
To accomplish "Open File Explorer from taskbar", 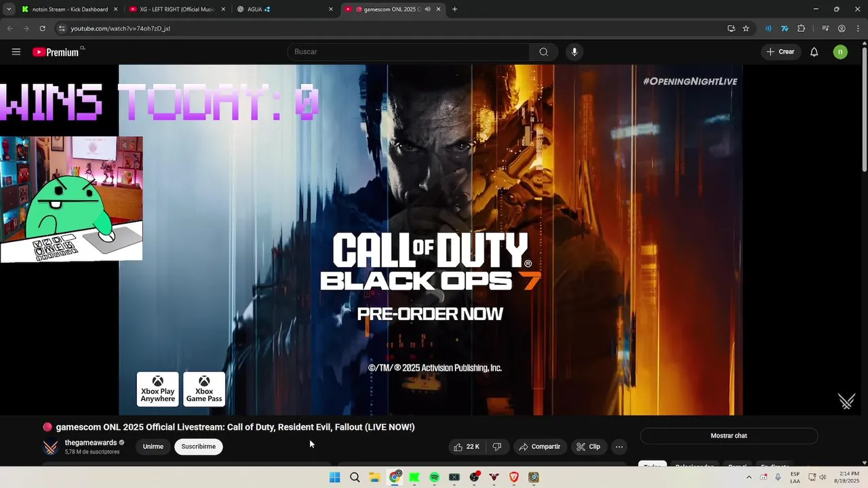I will (x=374, y=477).
